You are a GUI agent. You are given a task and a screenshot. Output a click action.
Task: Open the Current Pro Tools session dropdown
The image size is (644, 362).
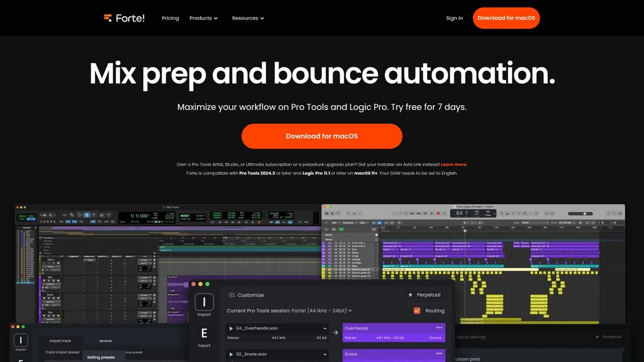289,311
